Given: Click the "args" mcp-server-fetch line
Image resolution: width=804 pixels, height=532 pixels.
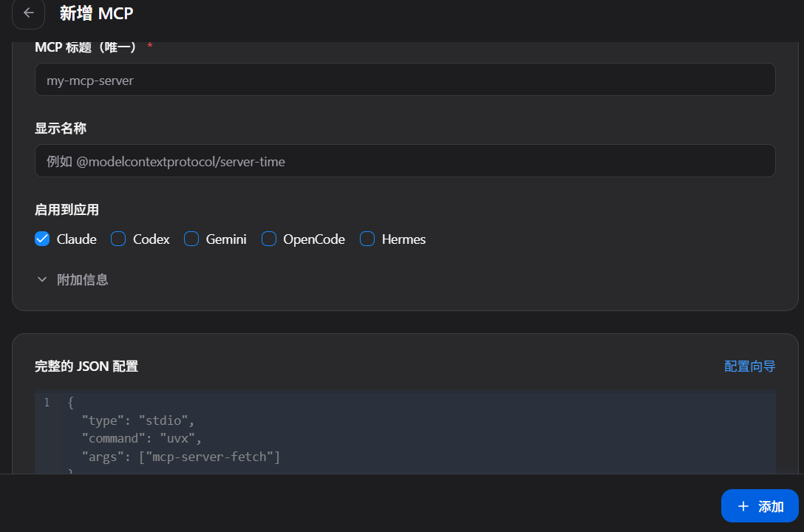Looking at the screenshot, I should (181, 457).
